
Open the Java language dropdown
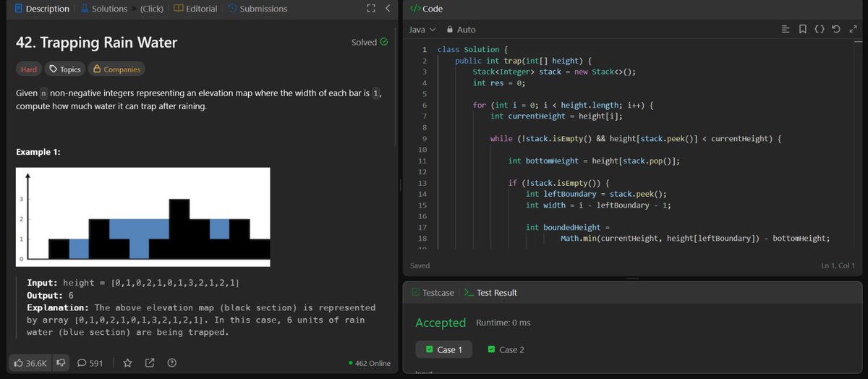422,30
